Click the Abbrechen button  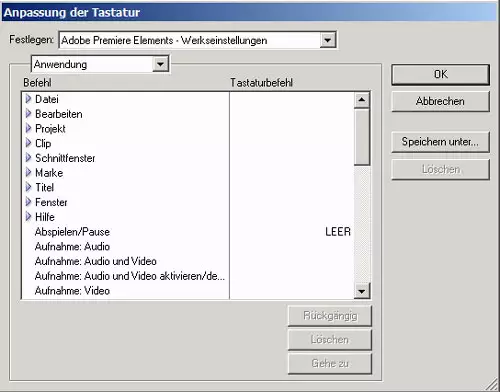click(440, 101)
